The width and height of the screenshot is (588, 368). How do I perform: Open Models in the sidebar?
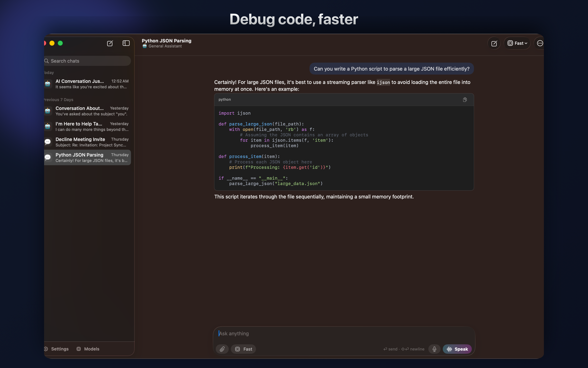88,349
